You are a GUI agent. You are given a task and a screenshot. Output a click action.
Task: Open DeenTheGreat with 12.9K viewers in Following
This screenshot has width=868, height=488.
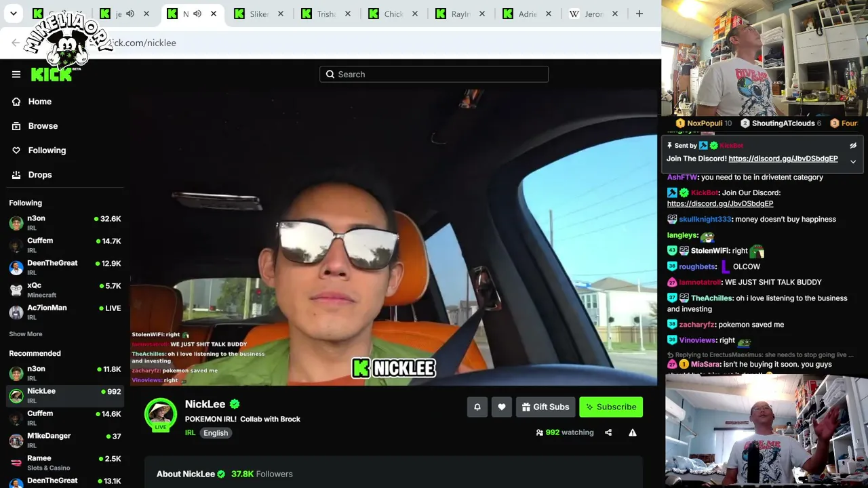tap(64, 268)
